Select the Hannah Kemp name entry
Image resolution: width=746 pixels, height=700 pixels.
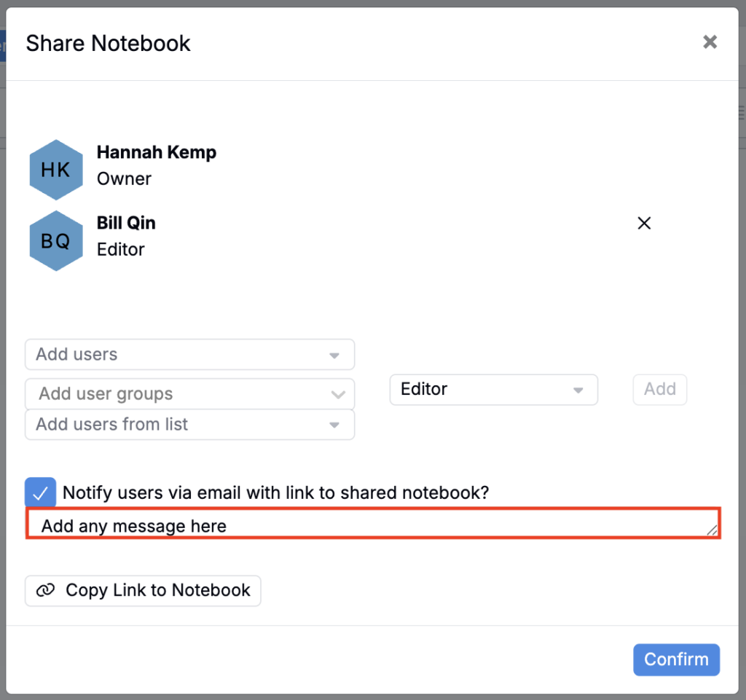[x=157, y=153]
